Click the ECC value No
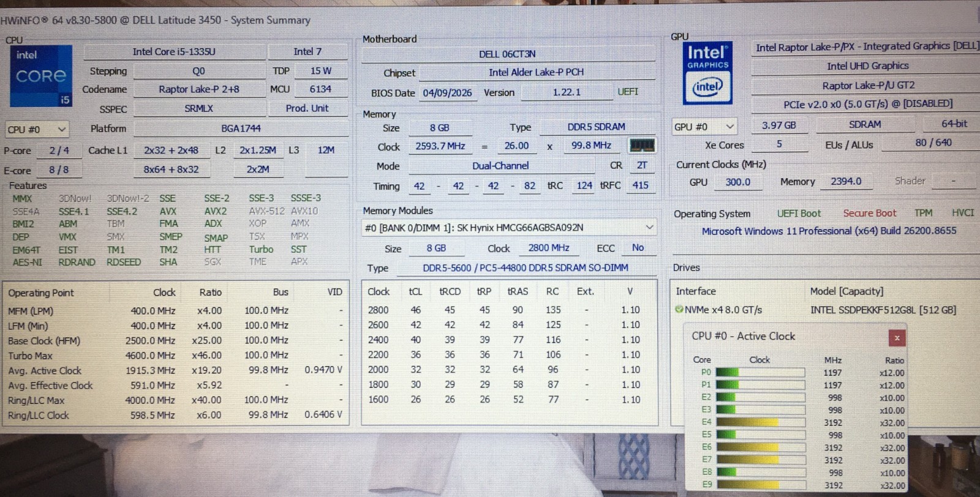Viewport: 980px width, 497px height. (638, 248)
